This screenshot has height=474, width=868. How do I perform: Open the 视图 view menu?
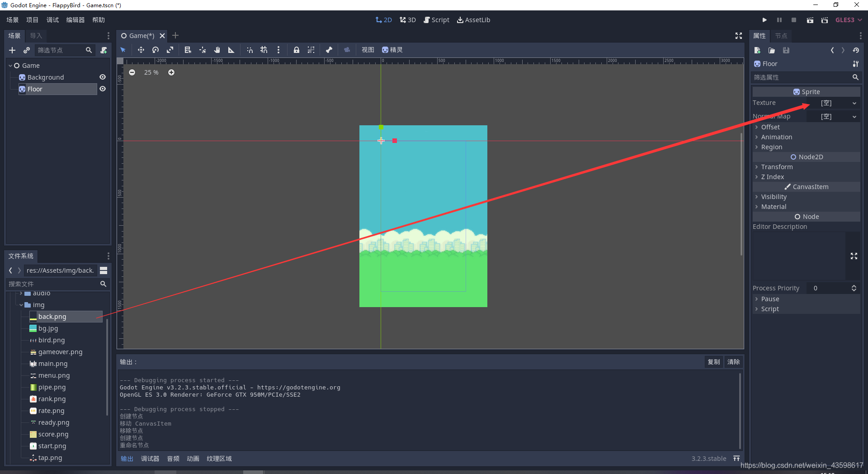tap(368, 50)
